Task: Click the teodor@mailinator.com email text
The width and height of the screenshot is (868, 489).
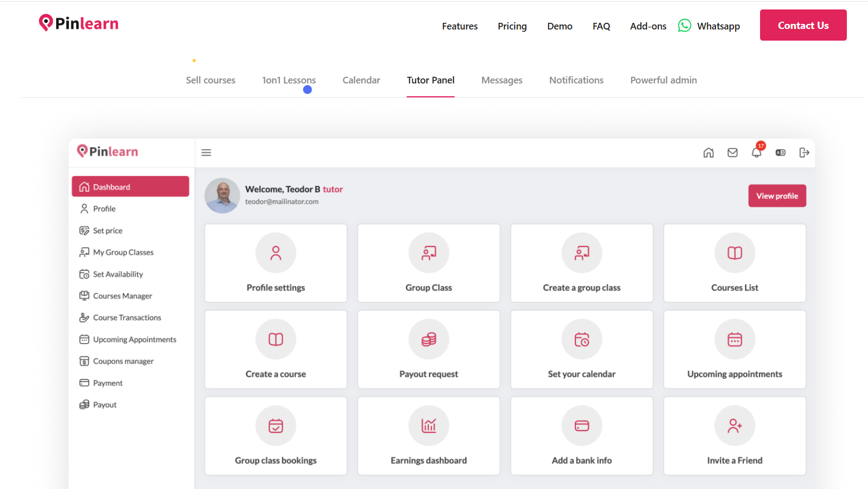Action: [x=282, y=201]
